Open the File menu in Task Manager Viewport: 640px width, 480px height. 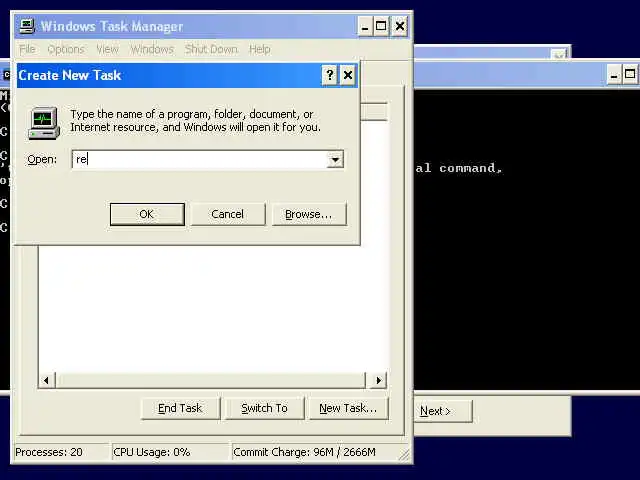point(27,49)
